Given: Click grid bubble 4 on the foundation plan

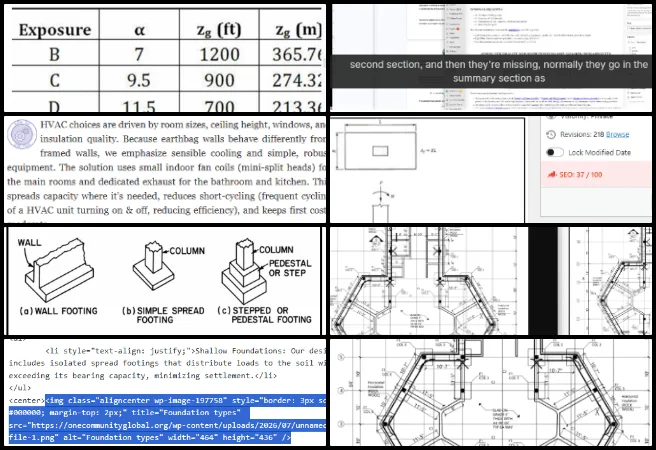Looking at the screenshot, I should 341,391.
